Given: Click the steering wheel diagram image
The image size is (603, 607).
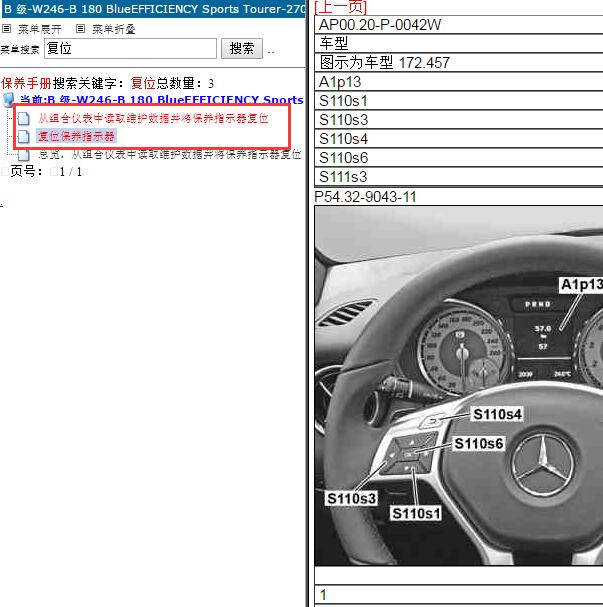Looking at the screenshot, I should 459,386.
